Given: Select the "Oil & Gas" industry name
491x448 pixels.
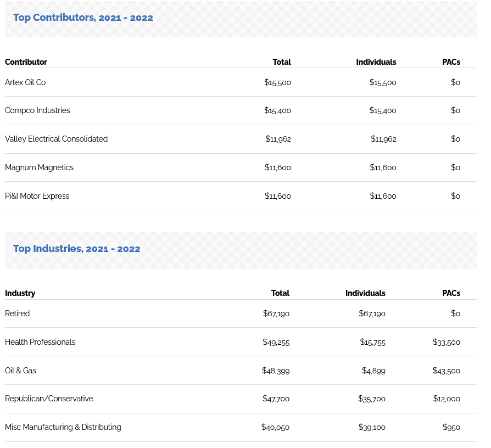Looking at the screenshot, I should coord(21,371).
